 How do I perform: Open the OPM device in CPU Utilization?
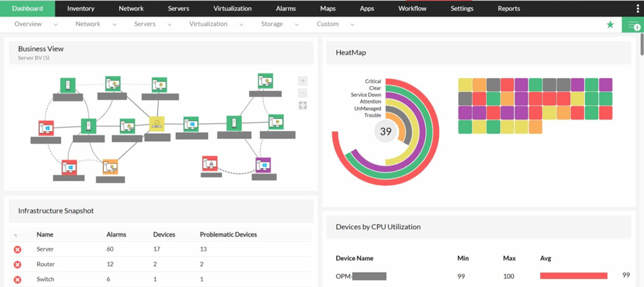pos(360,276)
